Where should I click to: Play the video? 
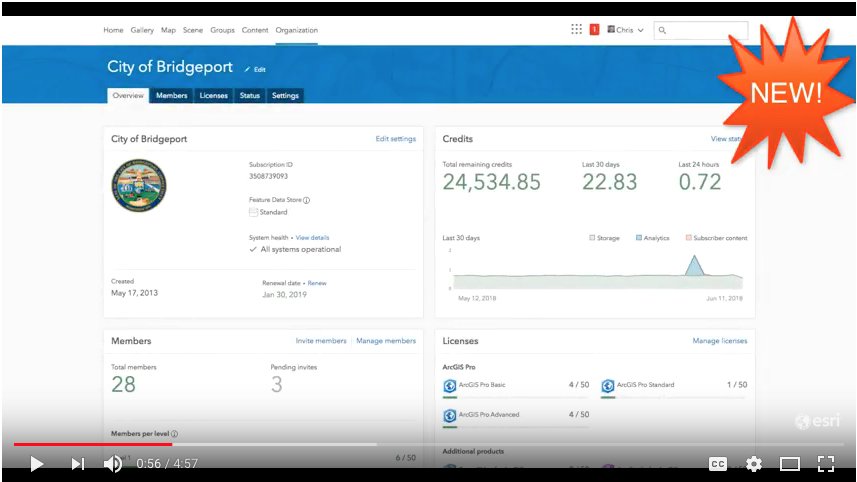coord(37,464)
